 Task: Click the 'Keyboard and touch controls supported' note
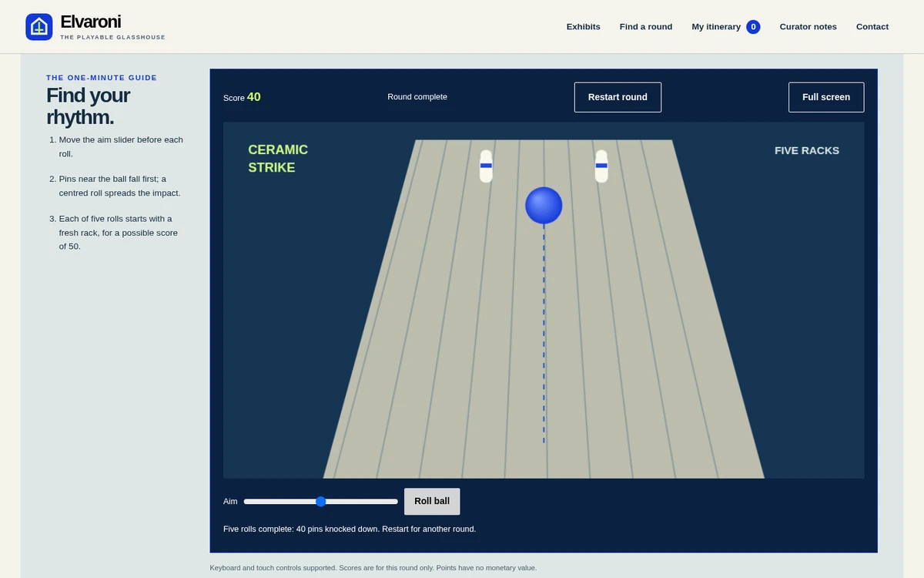point(373,568)
